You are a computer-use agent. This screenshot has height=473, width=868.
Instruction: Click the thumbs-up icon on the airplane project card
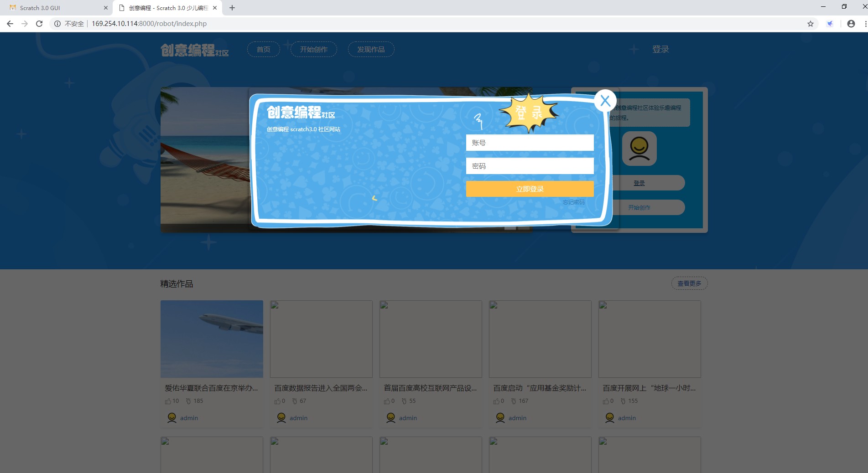(168, 401)
